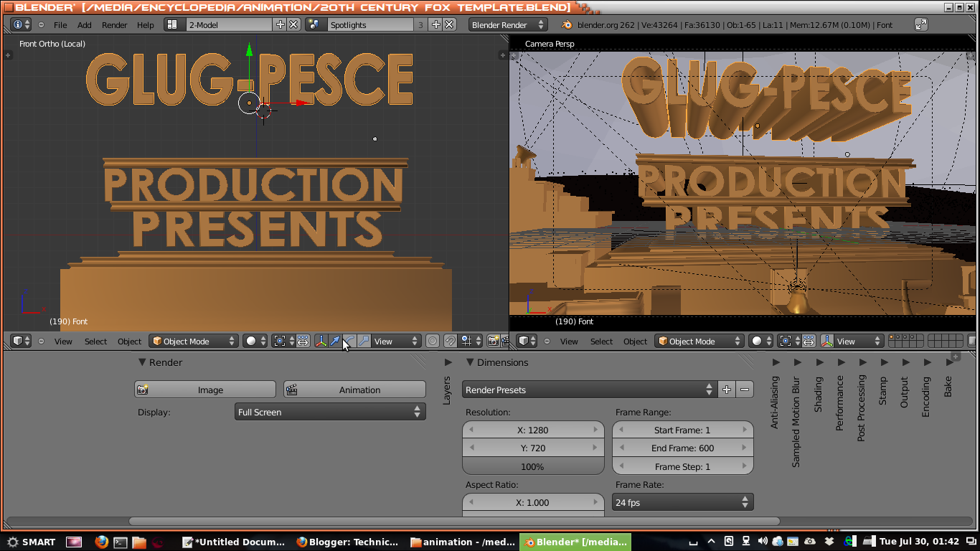Remove the render preset with the minus icon

pyautogui.click(x=745, y=390)
